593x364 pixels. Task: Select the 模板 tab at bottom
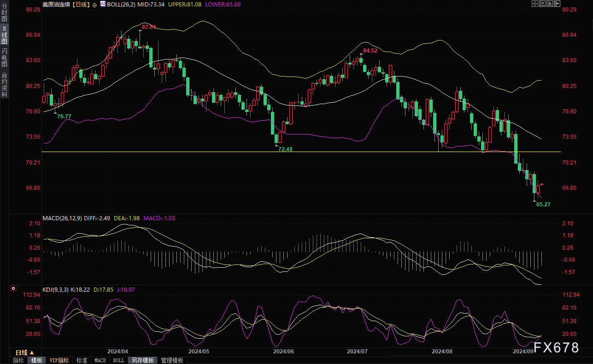pos(36,360)
